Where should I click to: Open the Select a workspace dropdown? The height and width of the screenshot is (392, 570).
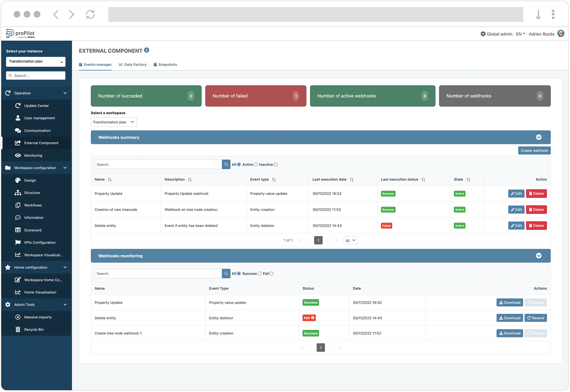113,122
